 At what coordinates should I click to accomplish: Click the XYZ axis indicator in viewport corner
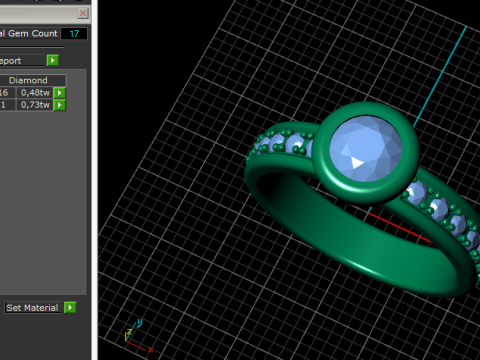pos(138,336)
